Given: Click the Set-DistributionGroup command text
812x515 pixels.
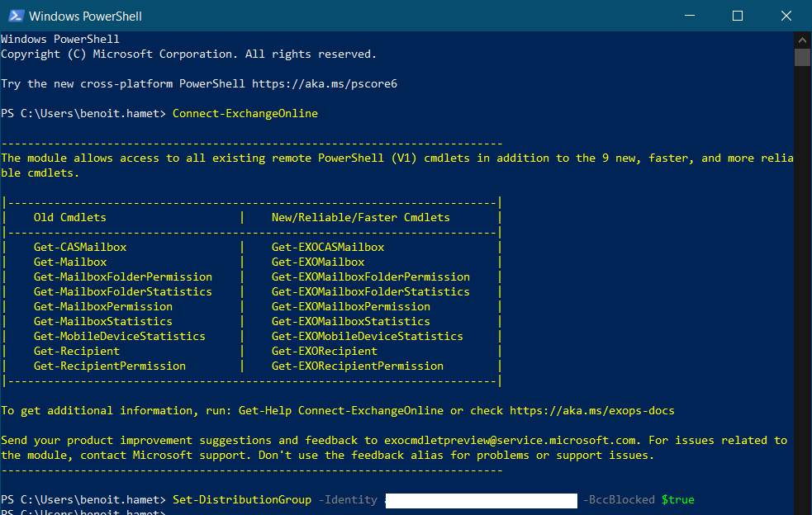Looking at the screenshot, I should click(x=241, y=499).
